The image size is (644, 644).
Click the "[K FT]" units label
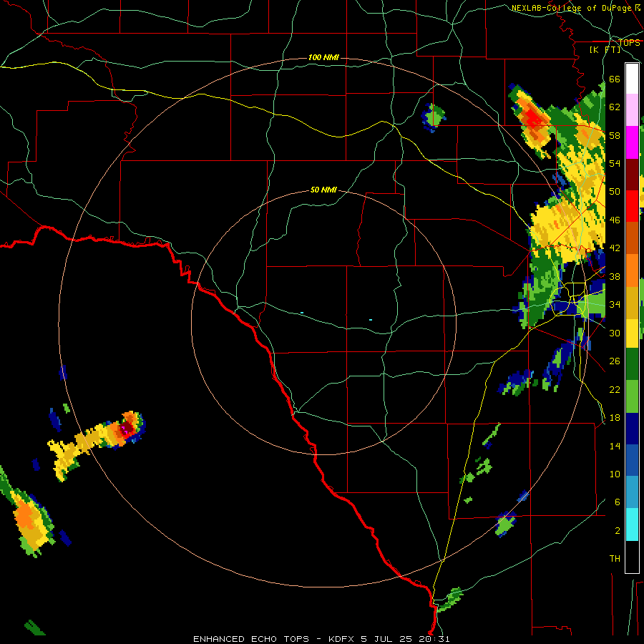pos(605,49)
